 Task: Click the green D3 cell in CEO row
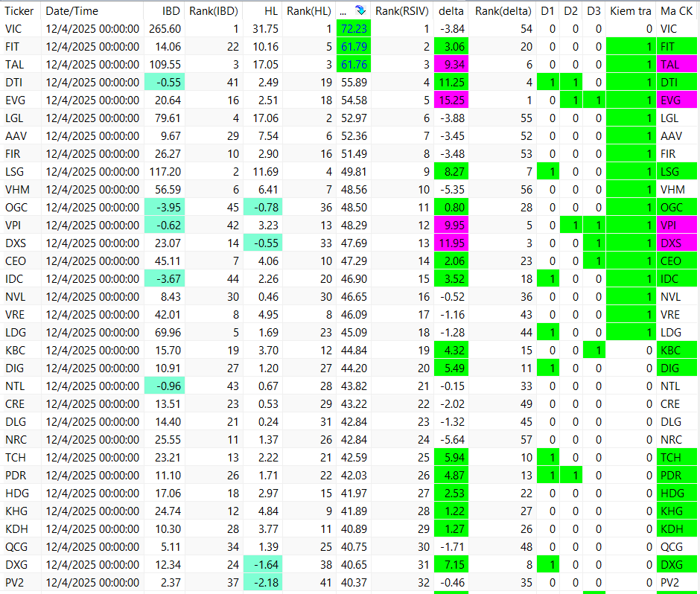pyautogui.click(x=594, y=261)
